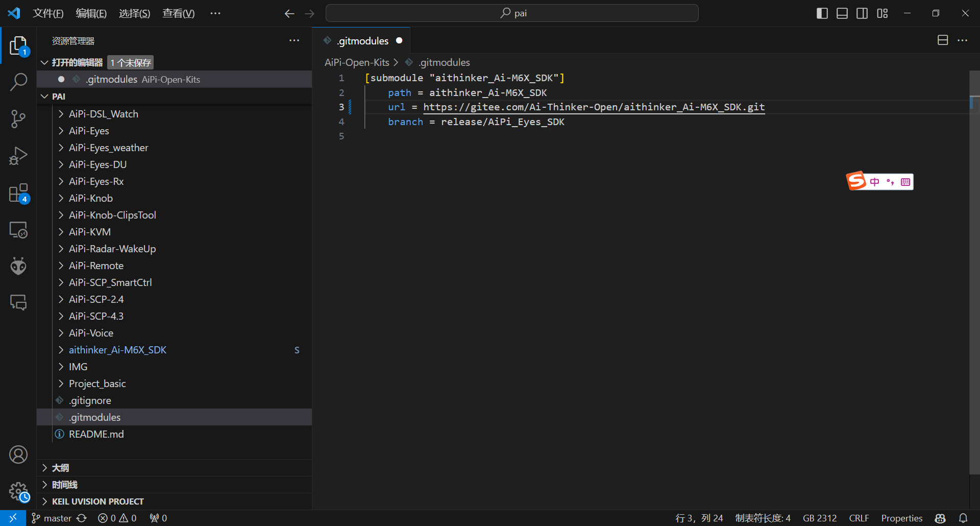Click the remote window button in status bar
This screenshot has height=526, width=980.
[13, 518]
